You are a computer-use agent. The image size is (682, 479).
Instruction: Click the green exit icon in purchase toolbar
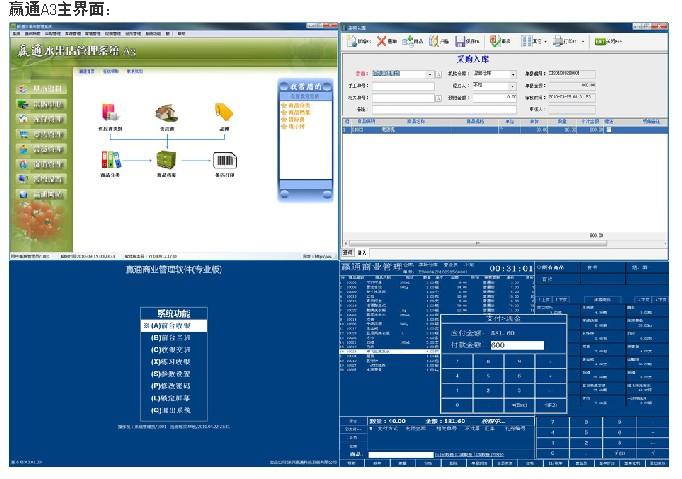click(600, 41)
